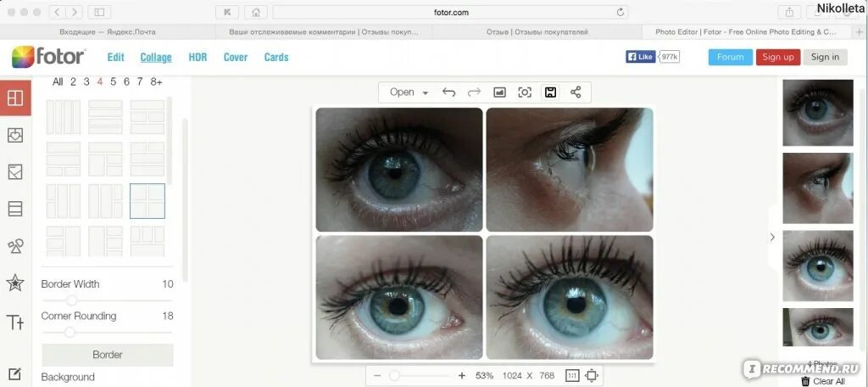868x387 pixels.
Task: Go forward in Safari history
Action: (75, 12)
